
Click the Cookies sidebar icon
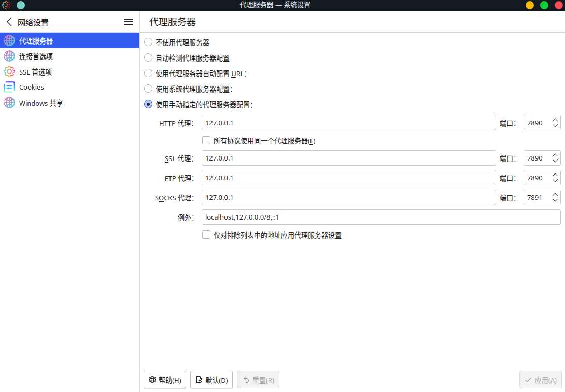[9, 87]
